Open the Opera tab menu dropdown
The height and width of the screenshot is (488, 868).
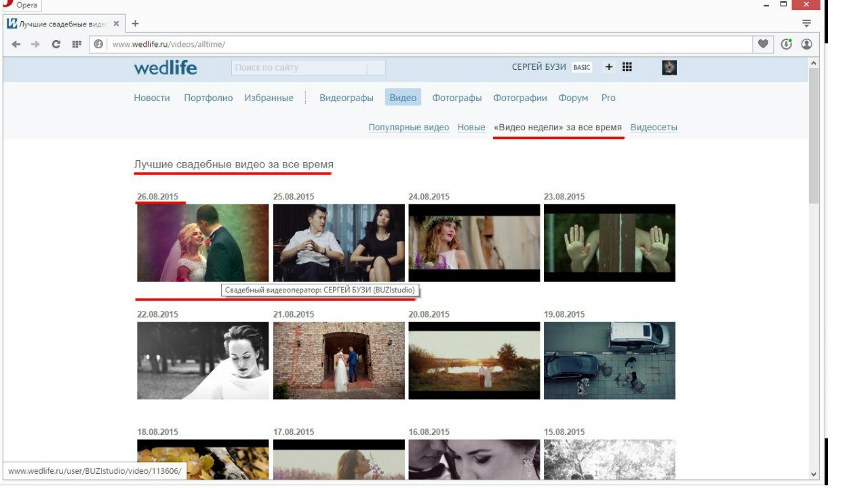coord(806,24)
